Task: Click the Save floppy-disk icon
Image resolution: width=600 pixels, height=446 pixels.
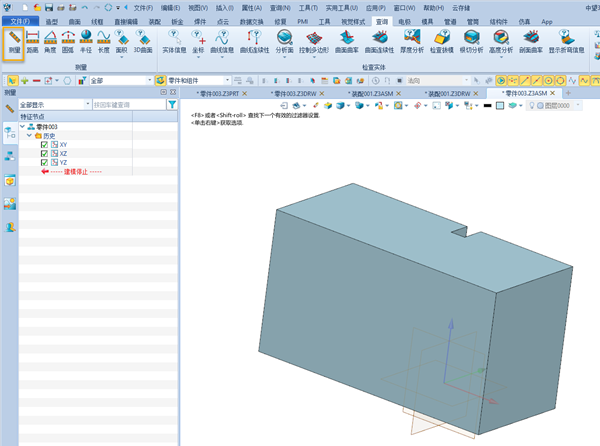Action: pyautogui.click(x=49, y=7)
